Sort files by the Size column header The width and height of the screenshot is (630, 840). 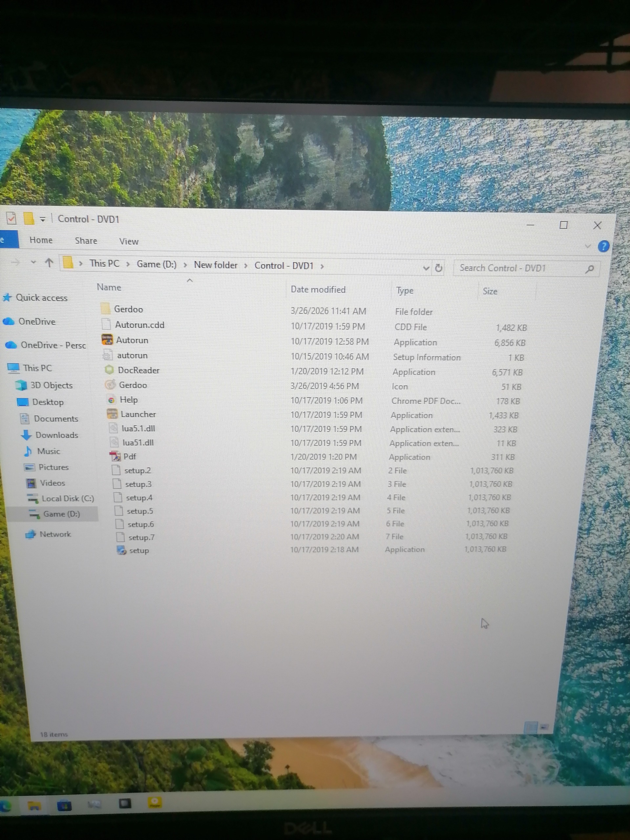490,291
